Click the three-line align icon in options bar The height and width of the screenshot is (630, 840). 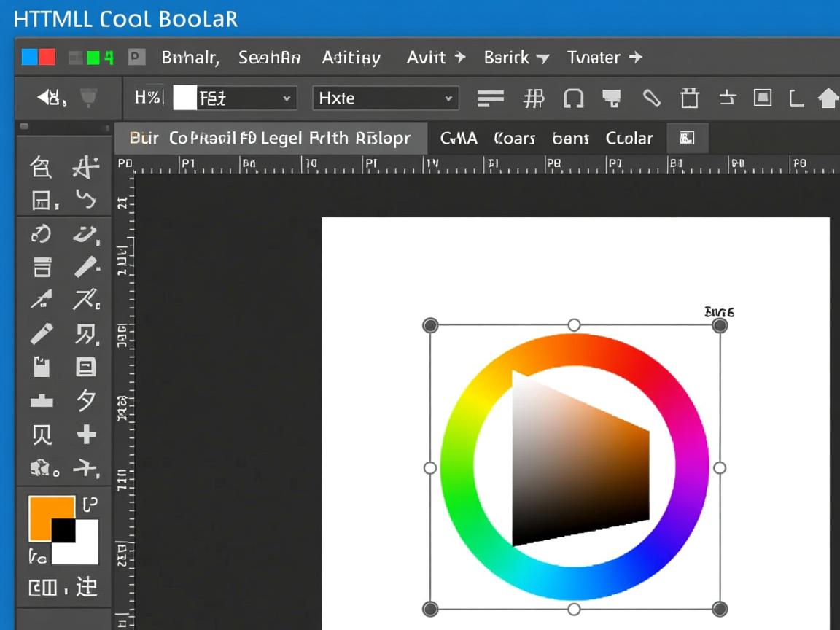point(491,98)
